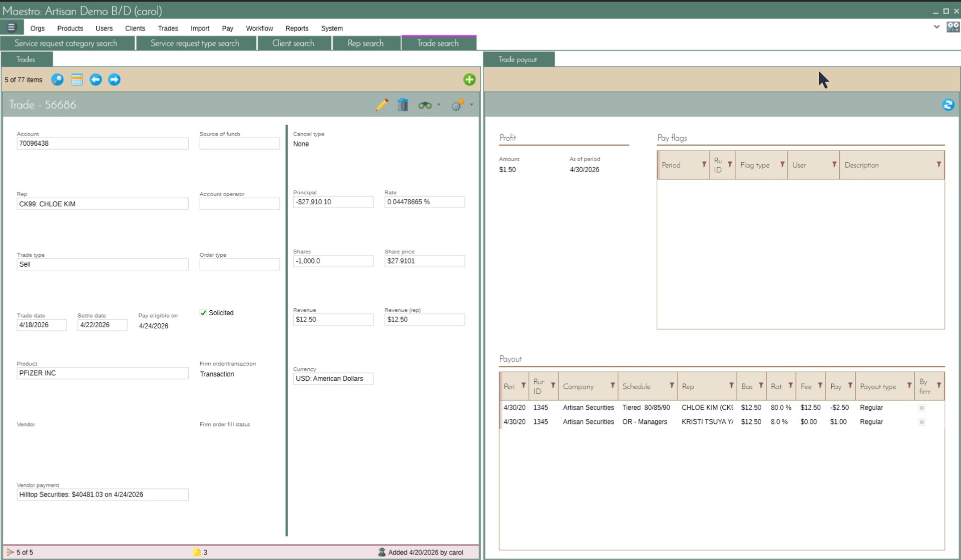Click the Principal field -$27,910.10

[333, 202]
